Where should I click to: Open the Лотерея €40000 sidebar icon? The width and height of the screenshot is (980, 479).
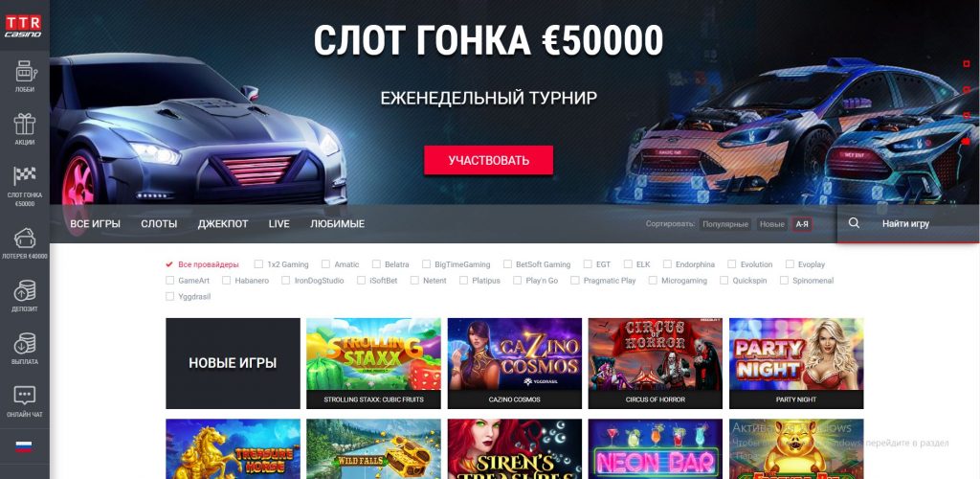point(25,239)
